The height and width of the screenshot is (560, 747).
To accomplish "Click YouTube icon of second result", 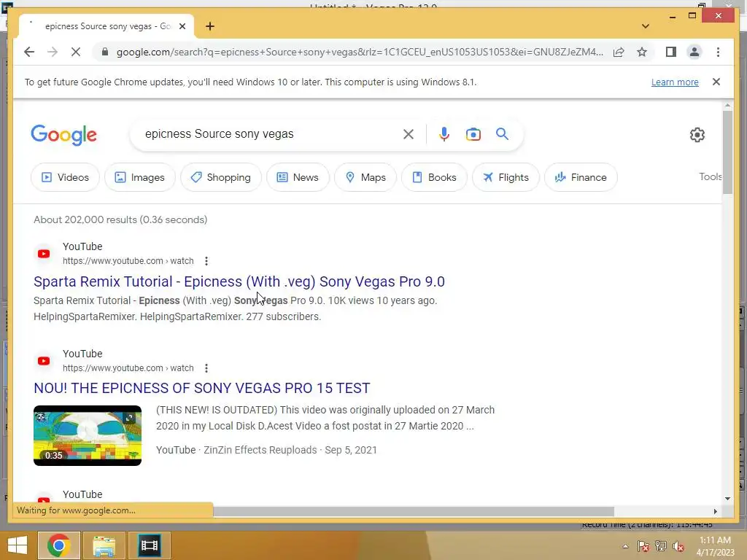I will [44, 361].
